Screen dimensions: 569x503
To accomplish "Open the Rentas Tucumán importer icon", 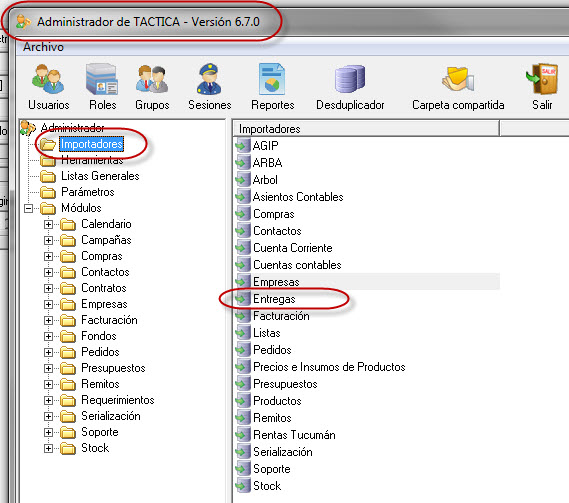I will coord(242,435).
